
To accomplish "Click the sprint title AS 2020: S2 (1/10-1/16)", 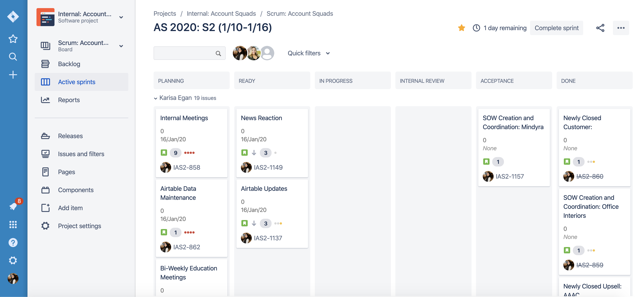I will pyautogui.click(x=213, y=27).
